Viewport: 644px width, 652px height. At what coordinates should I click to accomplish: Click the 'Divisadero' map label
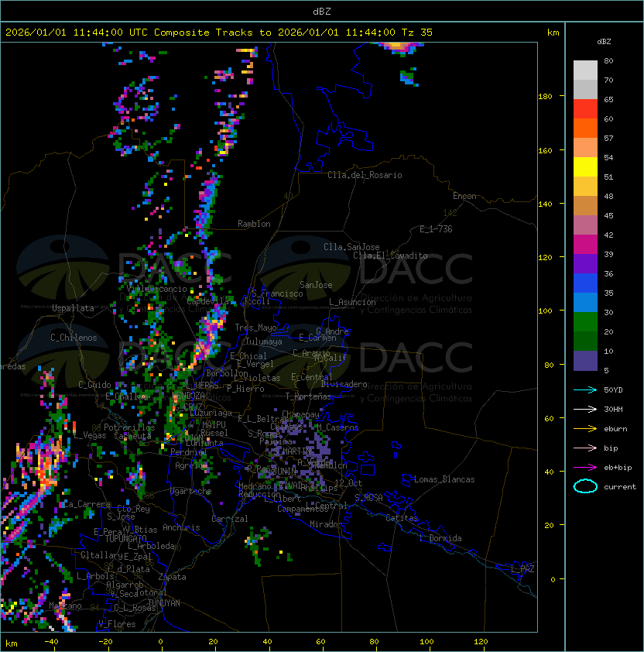click(x=344, y=384)
